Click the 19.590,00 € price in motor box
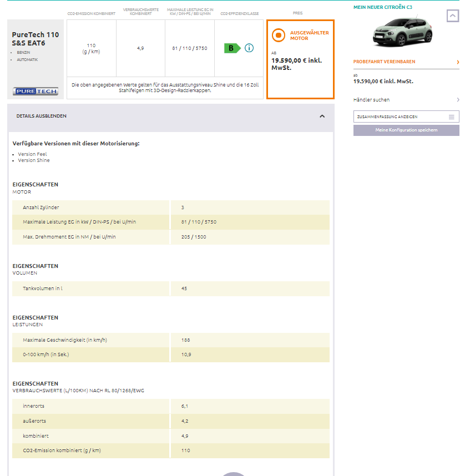The image size is (465, 476). 296,64
